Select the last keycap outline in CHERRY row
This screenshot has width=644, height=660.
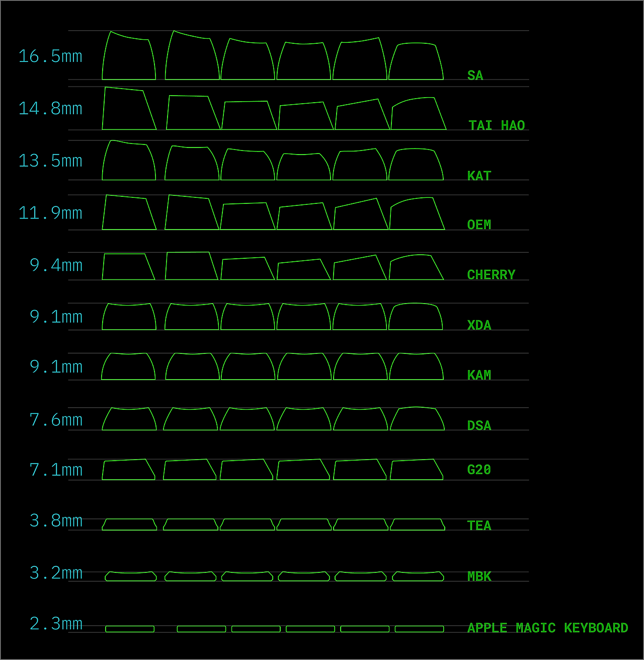click(417, 267)
